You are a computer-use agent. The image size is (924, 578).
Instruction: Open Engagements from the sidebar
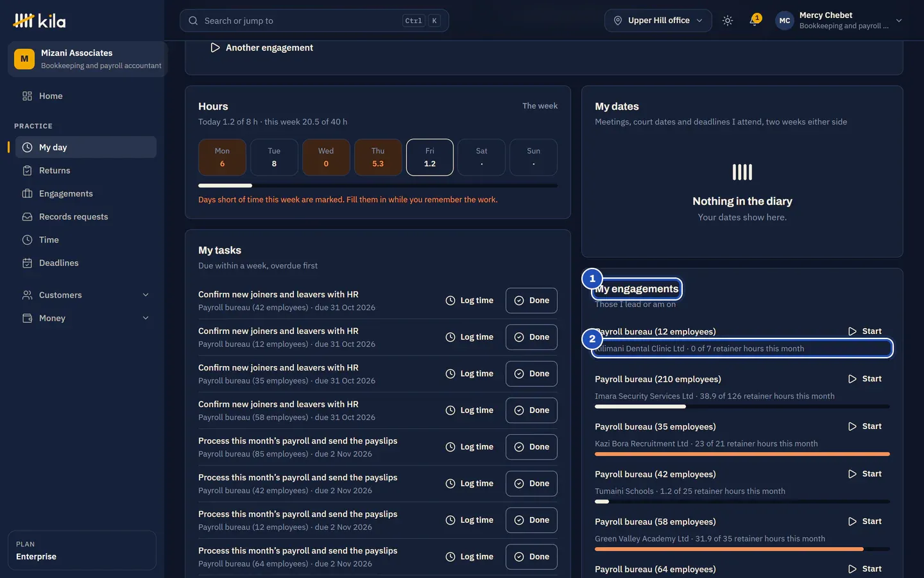tap(86, 193)
